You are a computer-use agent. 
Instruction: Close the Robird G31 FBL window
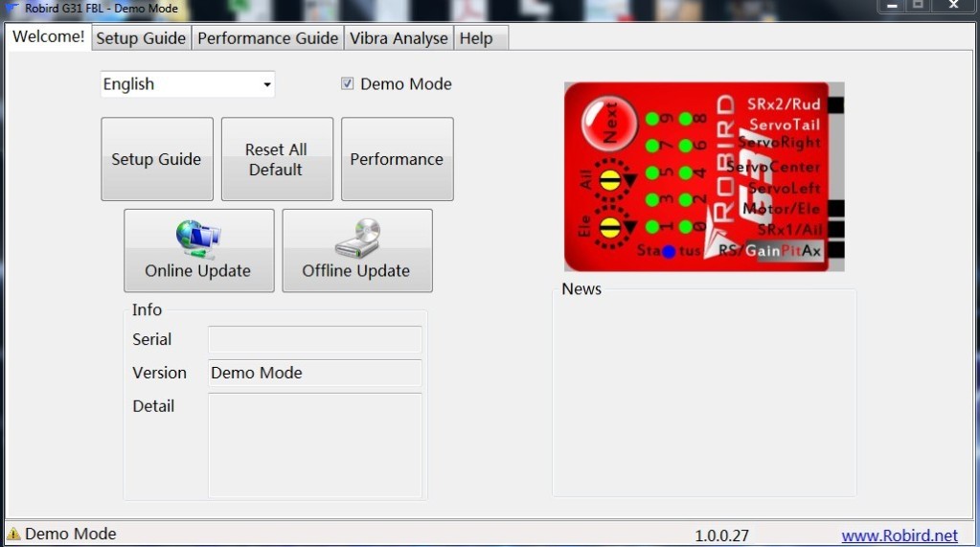[954, 6]
